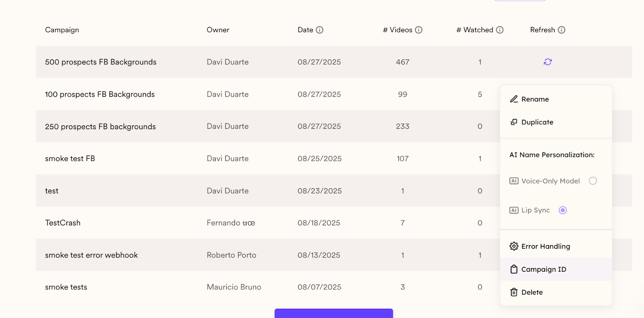This screenshot has width=644, height=318.
Task: Click the Date column header label
Action: pos(305,30)
